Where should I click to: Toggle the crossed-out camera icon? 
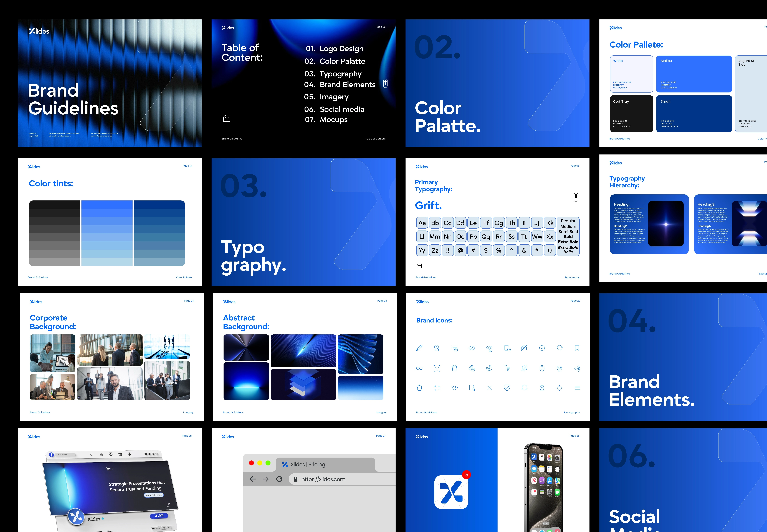pyautogui.click(x=524, y=348)
